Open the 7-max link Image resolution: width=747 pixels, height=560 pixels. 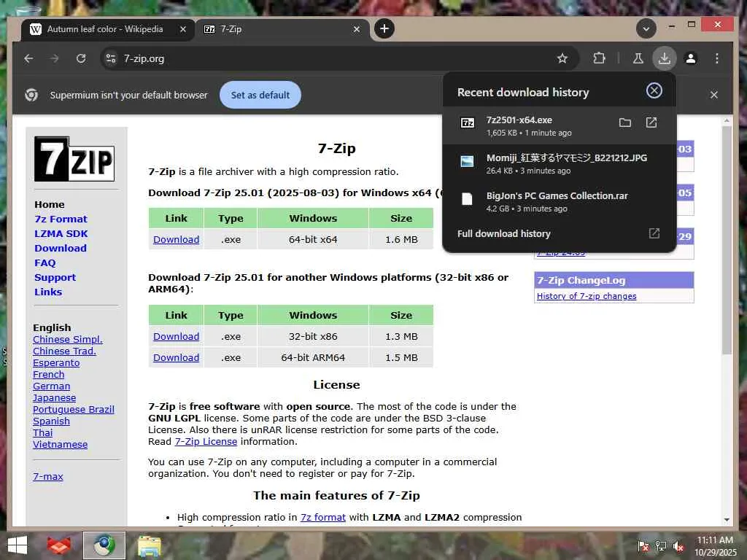pos(47,476)
